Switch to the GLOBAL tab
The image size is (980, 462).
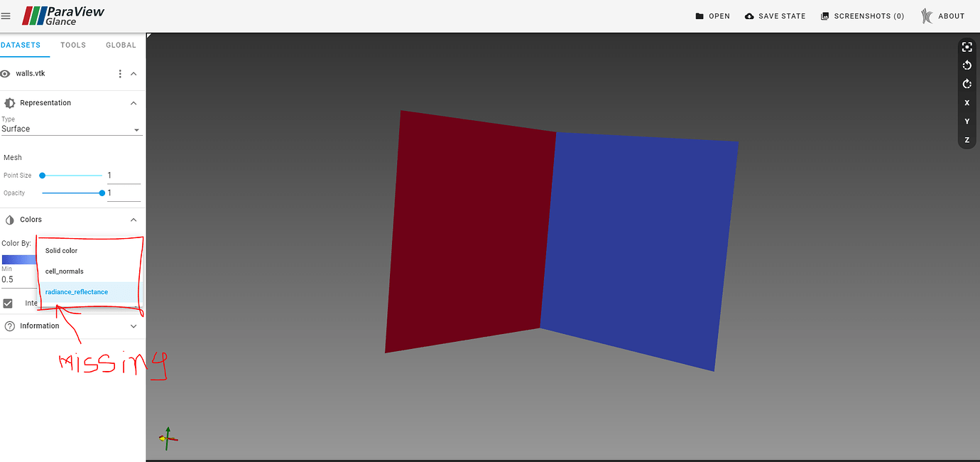(121, 45)
